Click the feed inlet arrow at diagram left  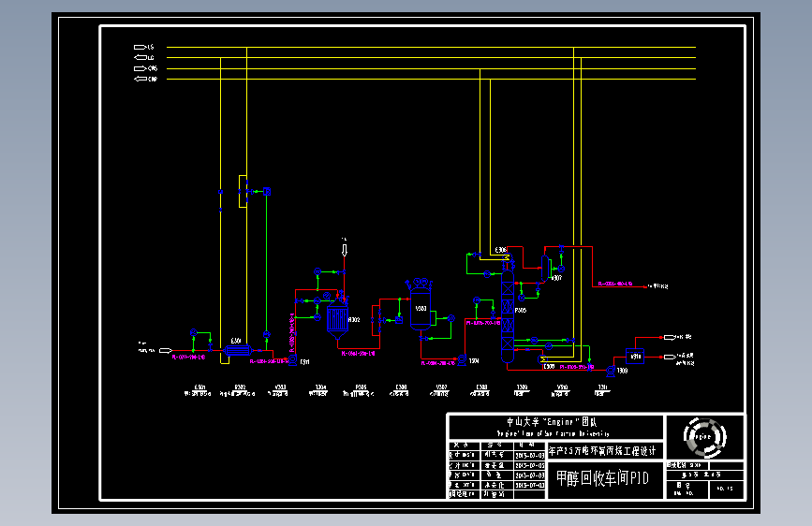pyautogui.click(x=165, y=350)
